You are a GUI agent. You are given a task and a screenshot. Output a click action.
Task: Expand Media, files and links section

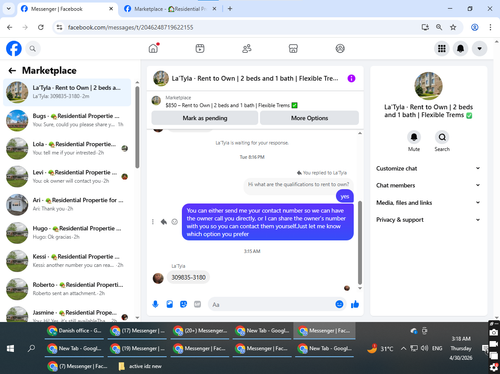pyautogui.click(x=428, y=203)
